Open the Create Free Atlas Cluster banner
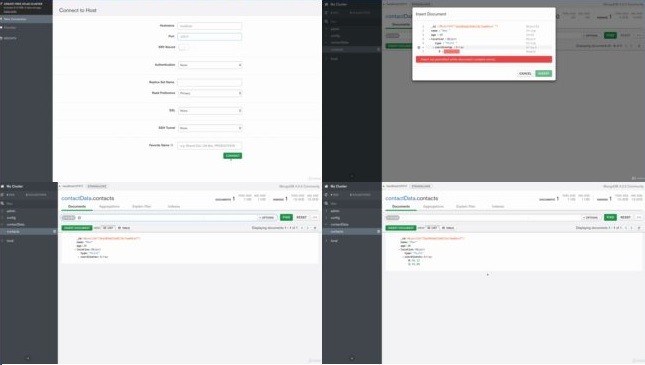The width and height of the screenshot is (645, 365). [x=26, y=7]
